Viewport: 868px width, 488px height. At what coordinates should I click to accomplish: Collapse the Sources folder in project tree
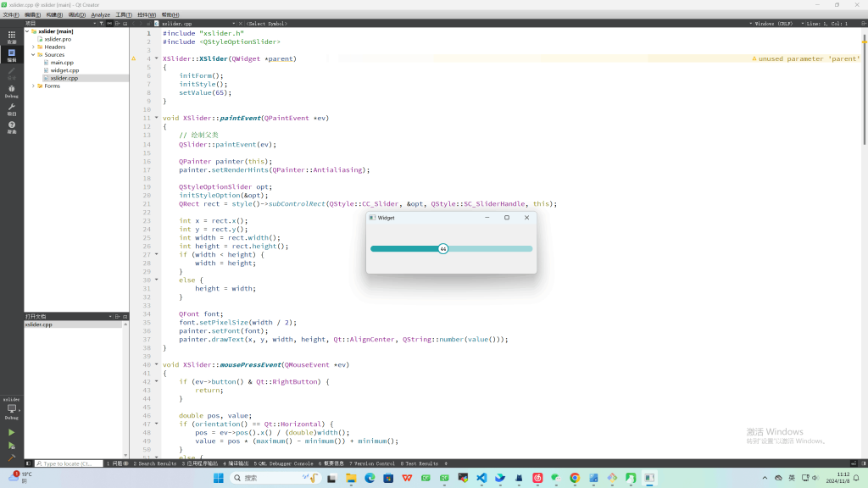[x=33, y=55]
